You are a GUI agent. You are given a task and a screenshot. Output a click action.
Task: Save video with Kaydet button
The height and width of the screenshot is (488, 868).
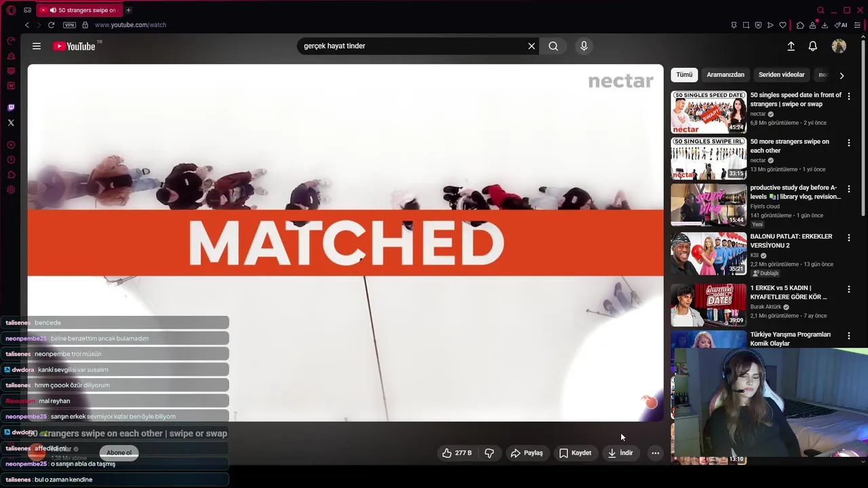point(575,453)
